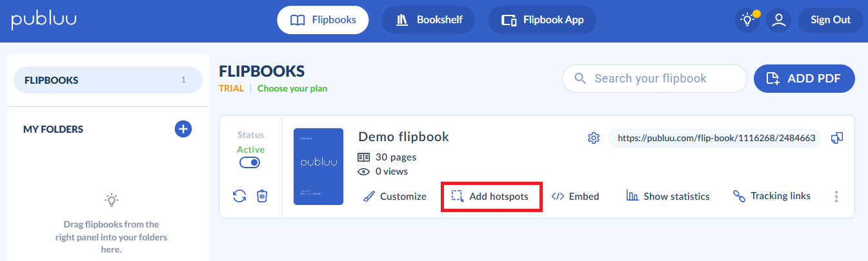
Task: Open the Flipbooks tab
Action: tap(323, 20)
